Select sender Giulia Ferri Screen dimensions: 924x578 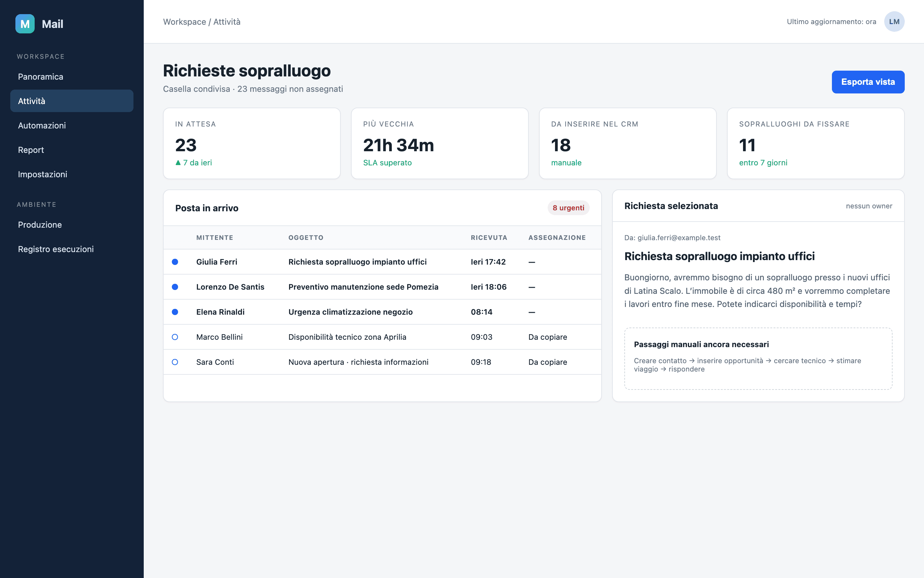point(217,262)
